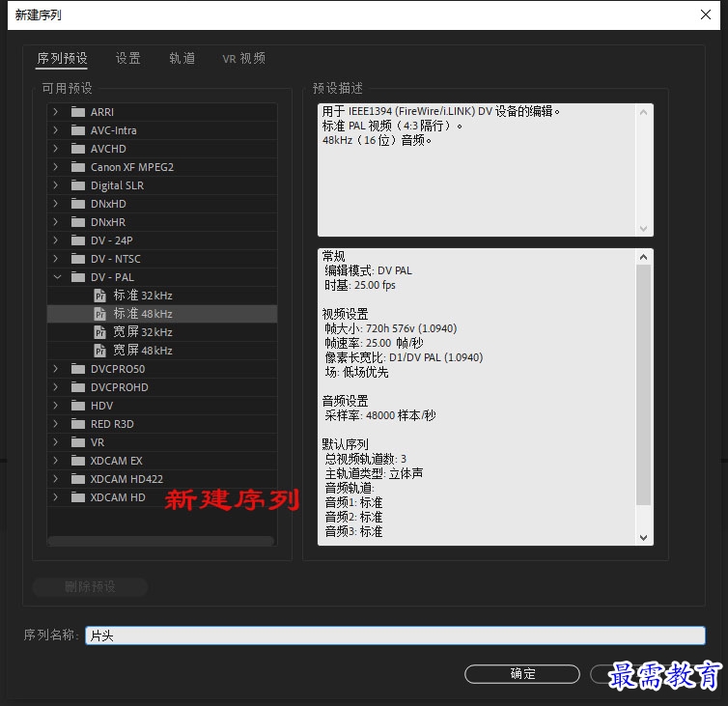This screenshot has height=706, width=728.
Task: Click the DV - PAL folder icon
Action: (78, 277)
